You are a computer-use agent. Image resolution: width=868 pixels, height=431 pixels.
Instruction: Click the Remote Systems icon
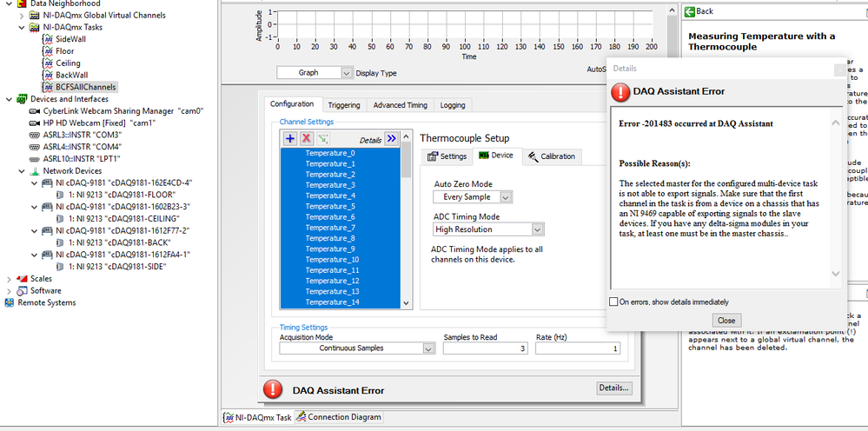click(10, 302)
